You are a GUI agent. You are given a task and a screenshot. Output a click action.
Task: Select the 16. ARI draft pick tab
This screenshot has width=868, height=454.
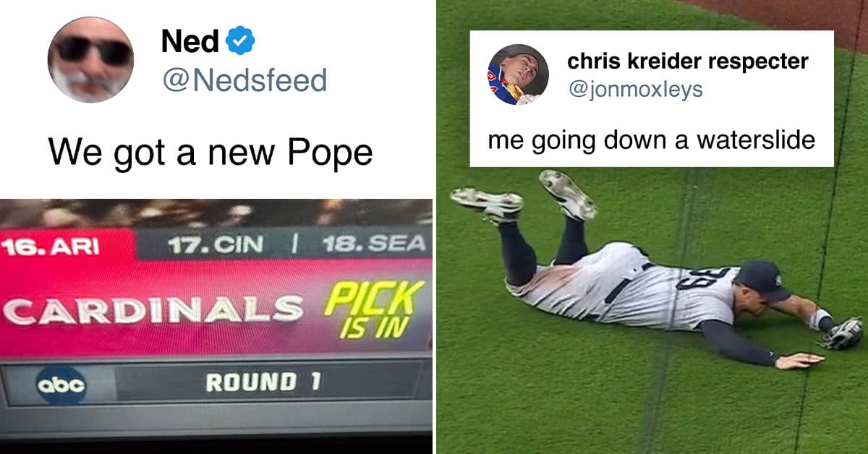[x=51, y=246]
